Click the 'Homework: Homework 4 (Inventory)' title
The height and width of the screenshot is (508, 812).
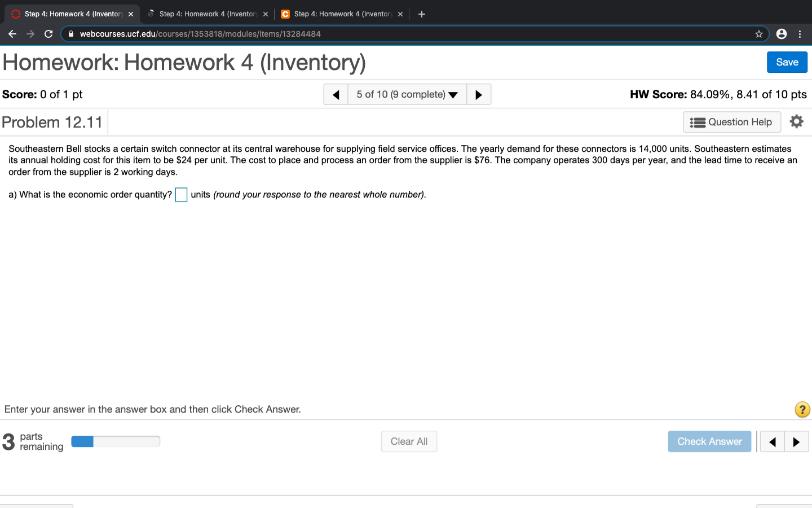pos(184,62)
